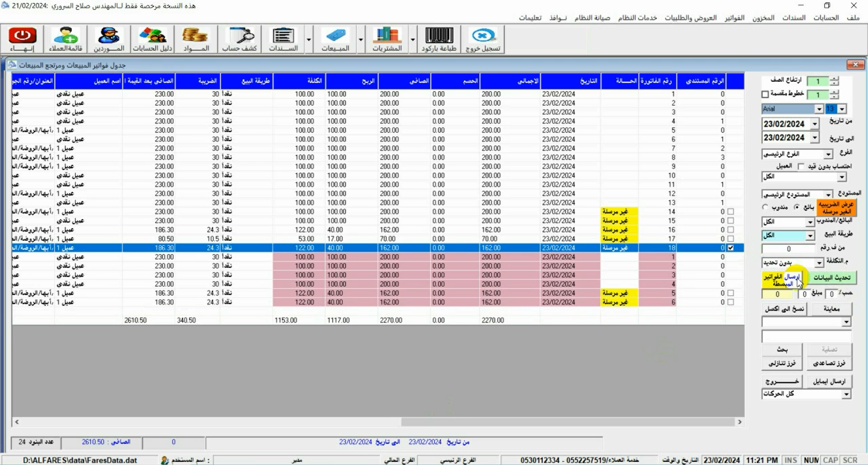This screenshot has height=465, width=868.
Task: Select the بائع radio button
Action: click(797, 207)
